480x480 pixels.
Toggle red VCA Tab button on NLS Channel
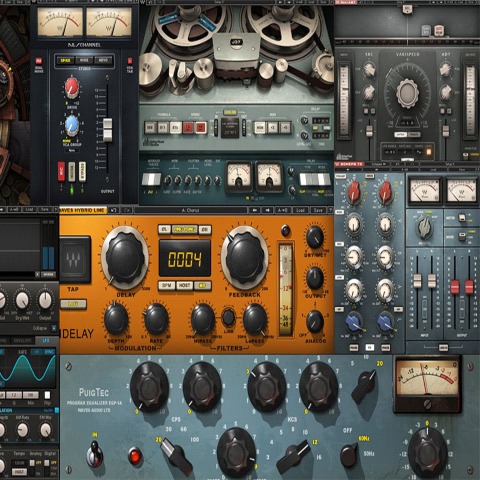[x=130, y=61]
